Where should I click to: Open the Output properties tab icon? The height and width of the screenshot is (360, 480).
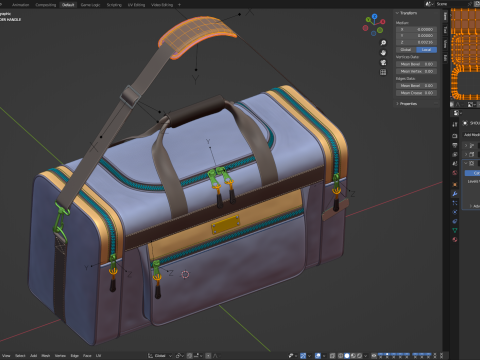pos(455,145)
